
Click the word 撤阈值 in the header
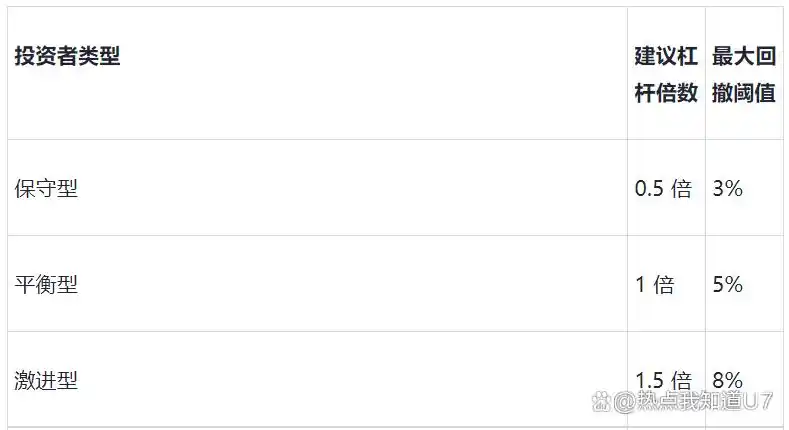(x=743, y=93)
